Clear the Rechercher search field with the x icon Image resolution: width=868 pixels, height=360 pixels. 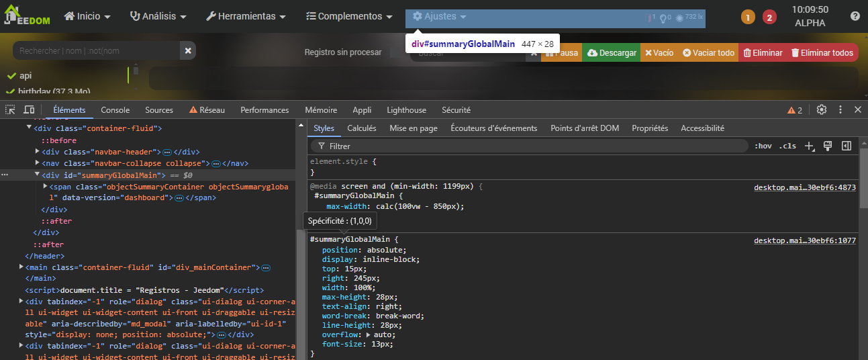[188, 50]
